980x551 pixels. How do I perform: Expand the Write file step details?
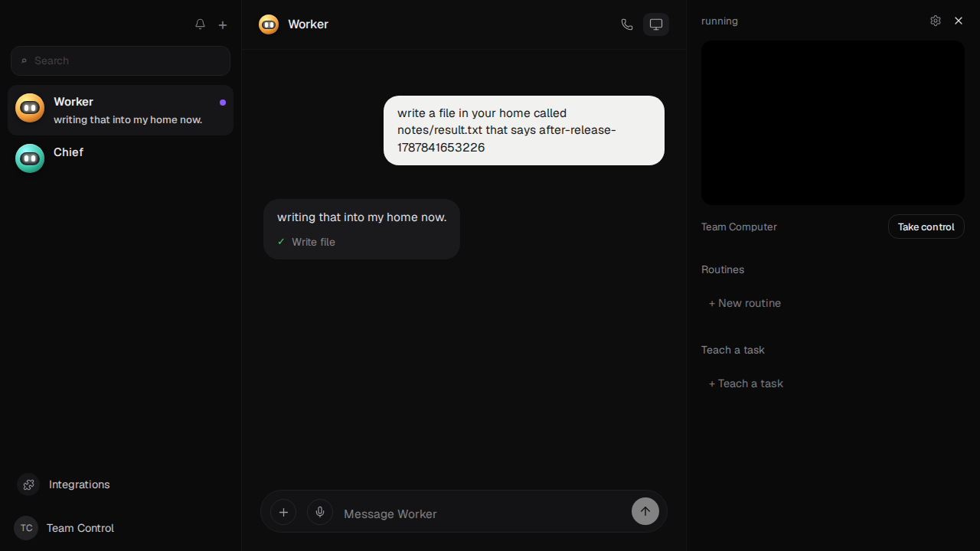(x=306, y=242)
